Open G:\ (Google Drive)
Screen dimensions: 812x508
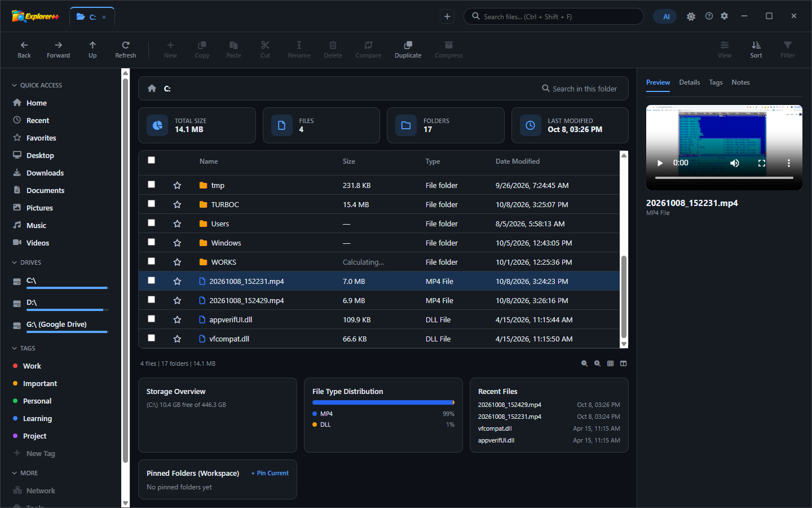coord(61,325)
